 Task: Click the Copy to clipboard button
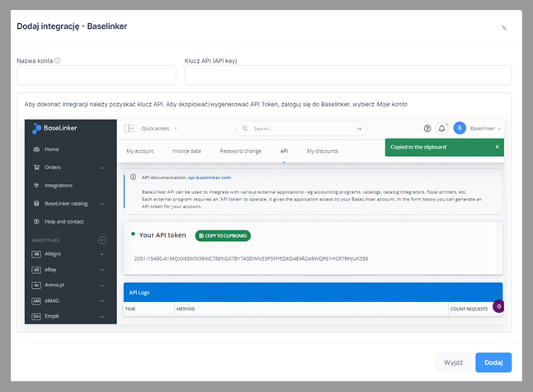(223, 235)
